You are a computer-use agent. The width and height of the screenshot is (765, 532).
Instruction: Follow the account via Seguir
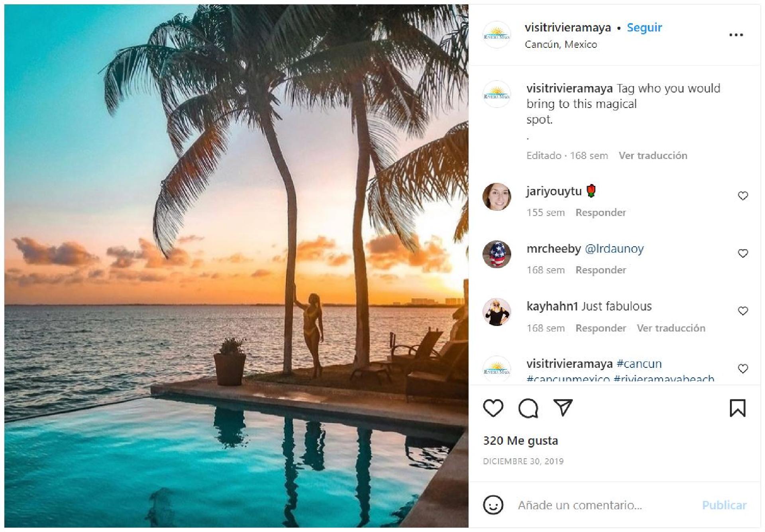644,27
